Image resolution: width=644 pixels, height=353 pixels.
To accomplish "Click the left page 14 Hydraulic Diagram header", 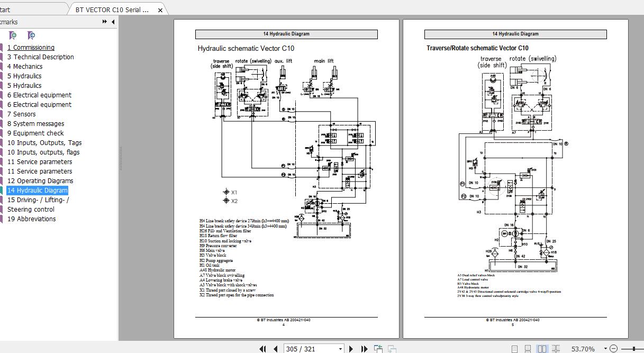I will coord(286,34).
